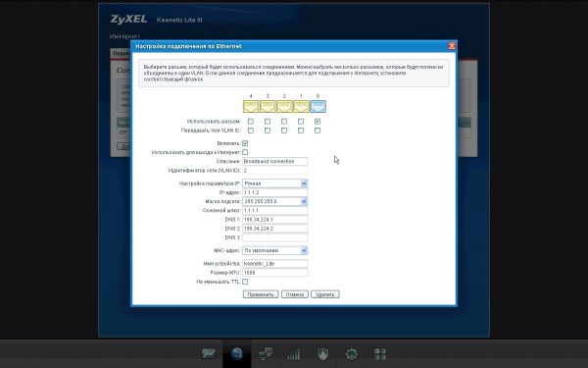Check the do not decrease TTL checkbox

245,282
